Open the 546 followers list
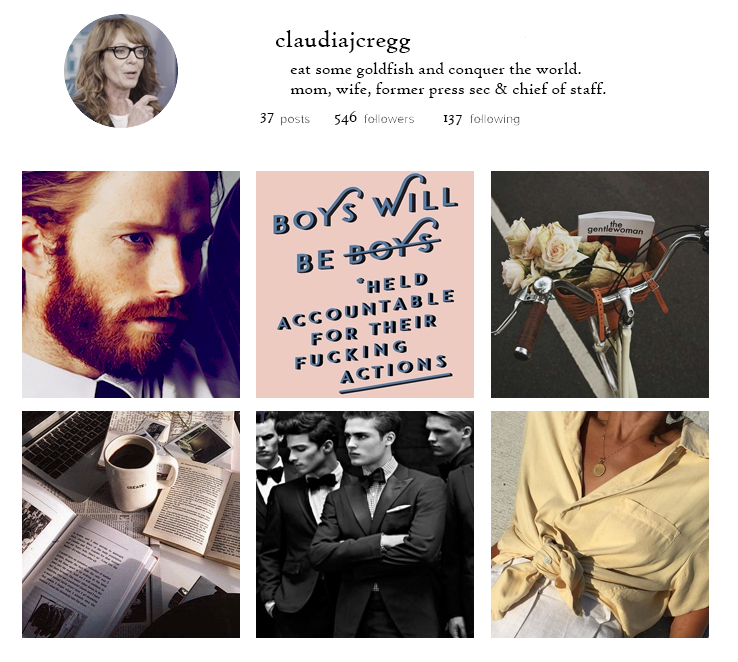 pyautogui.click(x=374, y=119)
